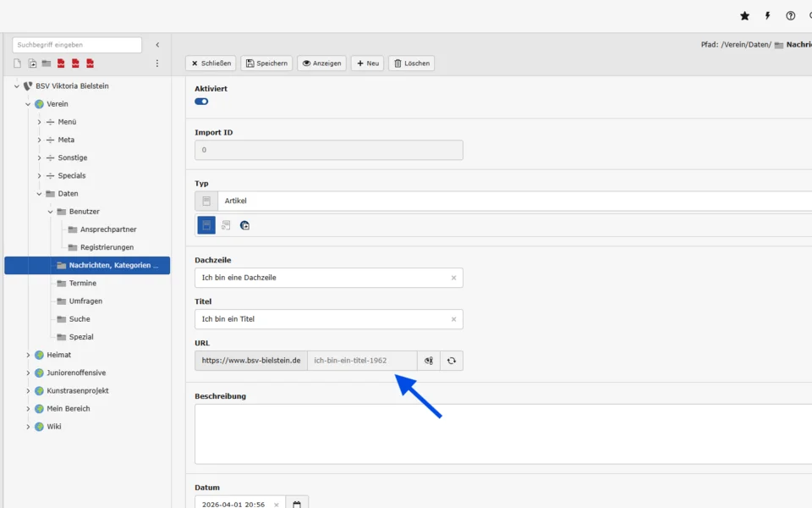Open the flash cache clearing menu
This screenshot has width=812, height=508.
coord(767,16)
